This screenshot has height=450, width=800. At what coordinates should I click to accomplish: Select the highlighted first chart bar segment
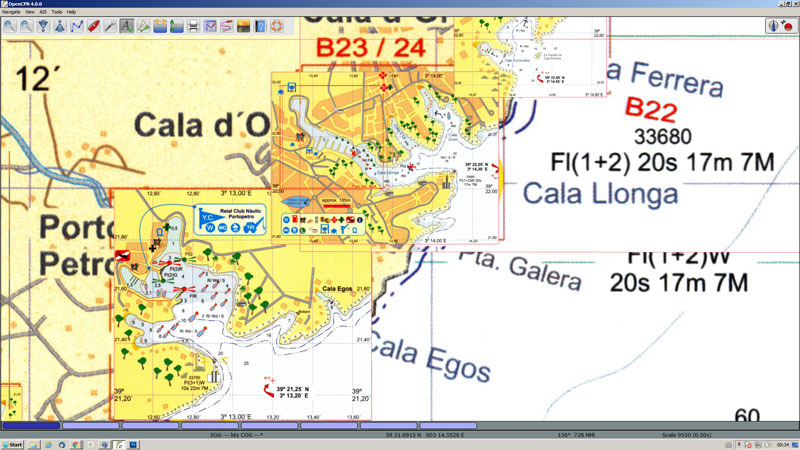30,426
